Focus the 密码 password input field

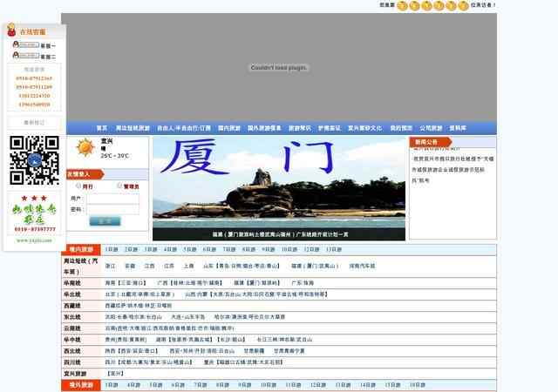click(x=113, y=209)
